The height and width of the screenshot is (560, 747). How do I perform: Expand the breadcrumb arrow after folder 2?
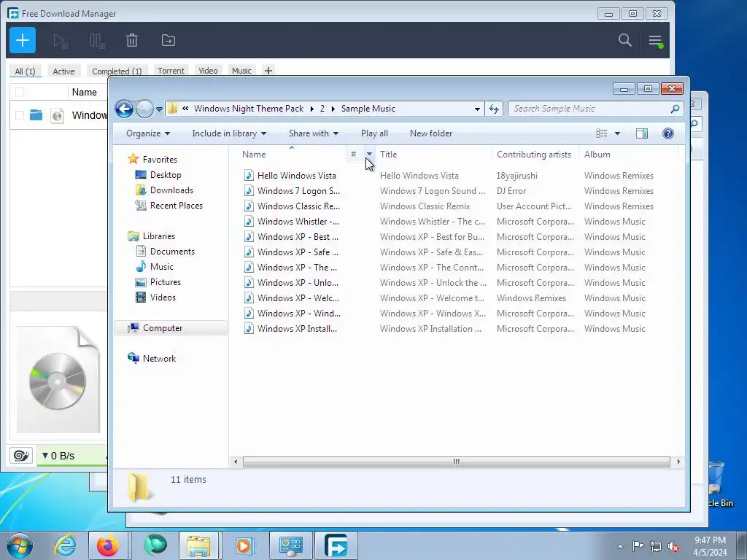point(333,109)
